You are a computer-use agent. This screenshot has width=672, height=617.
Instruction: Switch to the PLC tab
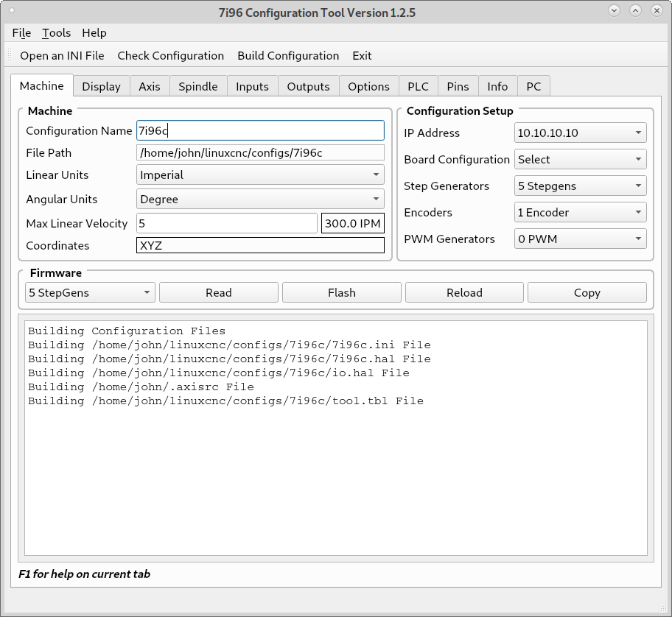coord(418,86)
